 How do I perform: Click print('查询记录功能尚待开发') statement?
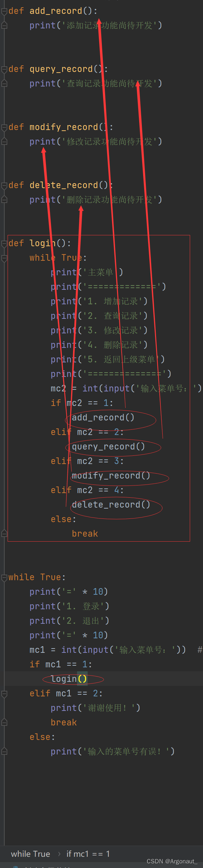96,83
